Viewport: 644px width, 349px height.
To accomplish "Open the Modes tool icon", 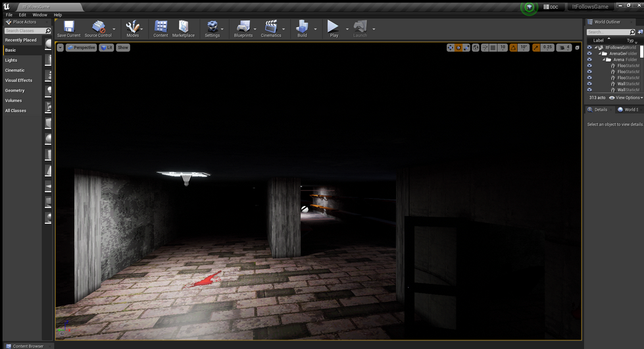I will pyautogui.click(x=132, y=26).
